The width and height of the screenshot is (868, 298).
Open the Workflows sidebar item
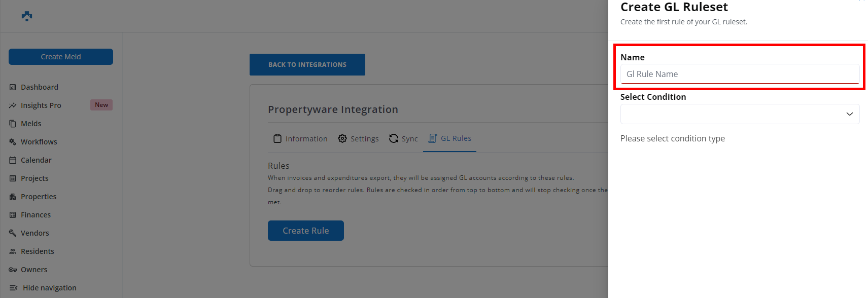(x=39, y=142)
